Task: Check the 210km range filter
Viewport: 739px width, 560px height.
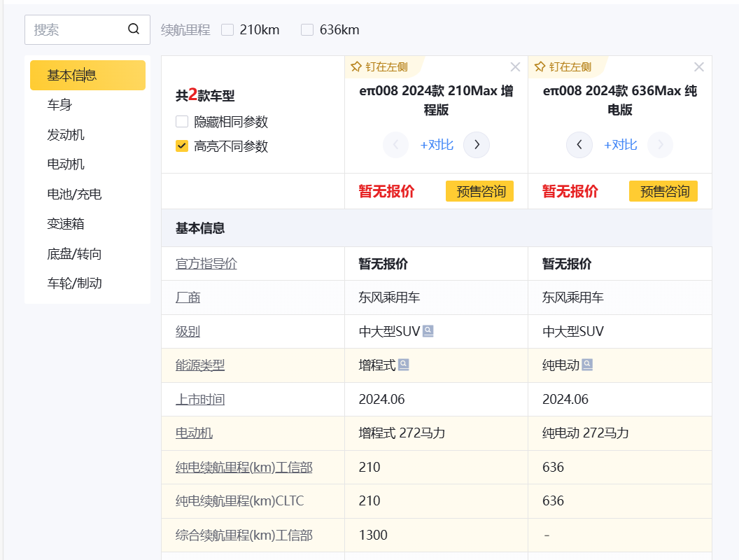Action: 227,29
